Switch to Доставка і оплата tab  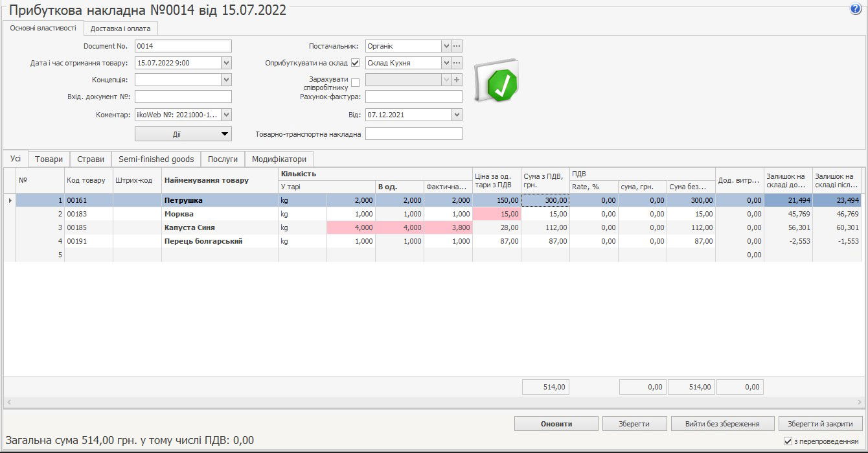(x=120, y=29)
